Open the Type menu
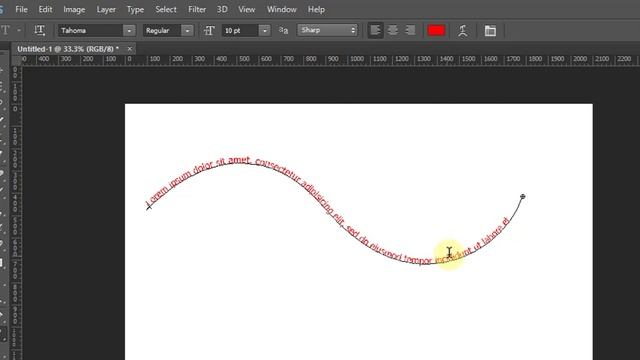Screen dimensions: 640x360 (x=135, y=9)
